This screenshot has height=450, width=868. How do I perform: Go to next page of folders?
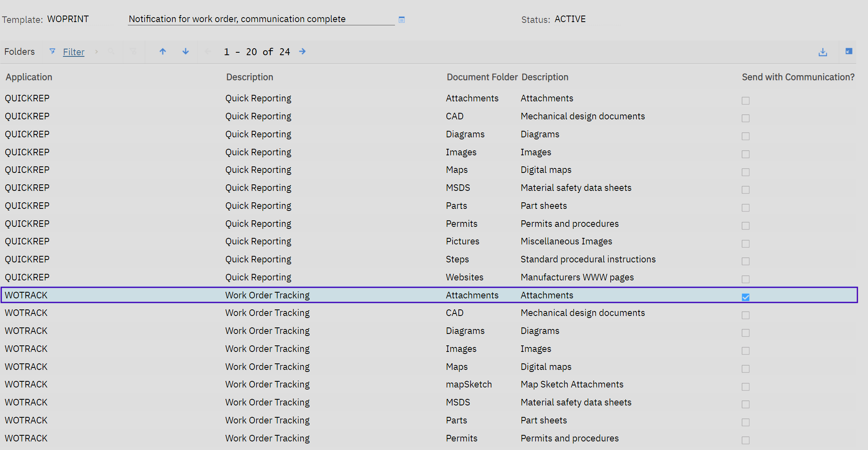(302, 51)
